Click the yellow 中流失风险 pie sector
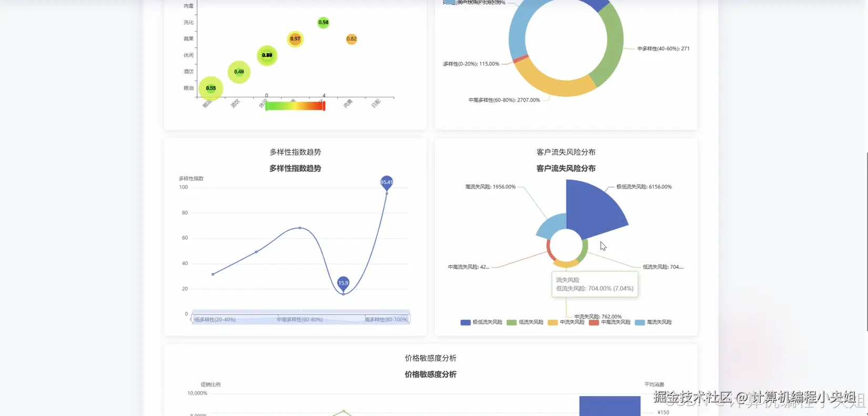 [x=566, y=264]
